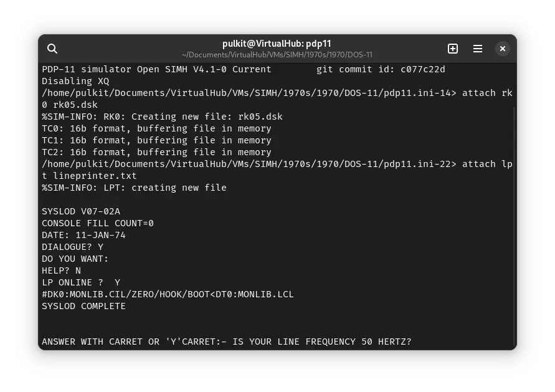Open terminal search with magnifier icon

point(52,49)
